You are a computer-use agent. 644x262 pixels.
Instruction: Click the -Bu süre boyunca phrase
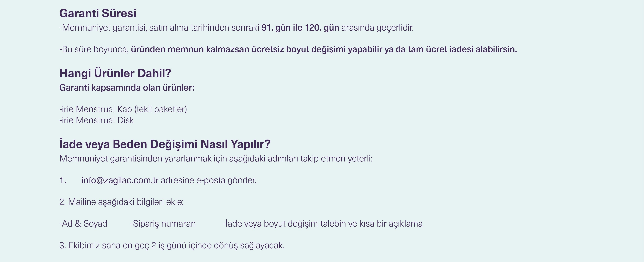94,49
